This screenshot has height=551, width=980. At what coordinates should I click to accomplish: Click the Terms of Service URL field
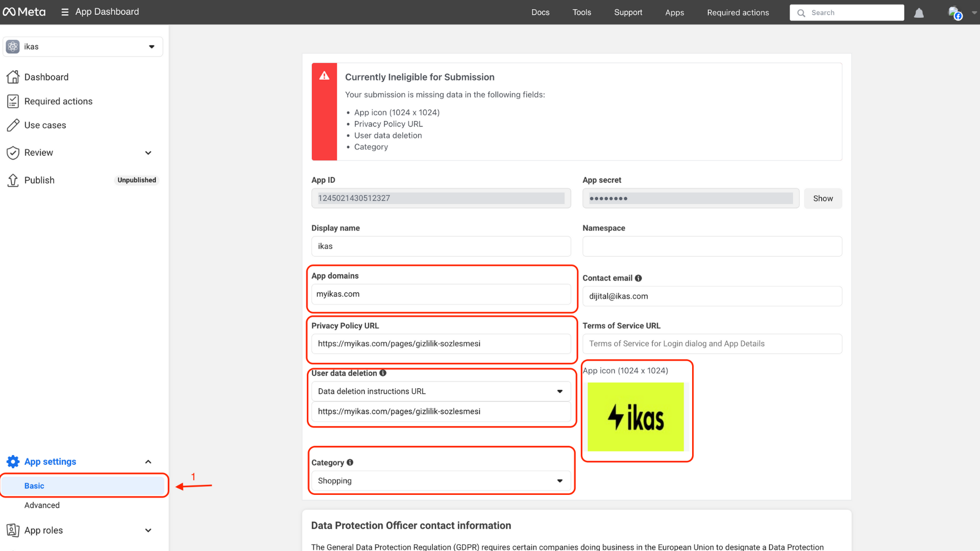coord(712,343)
